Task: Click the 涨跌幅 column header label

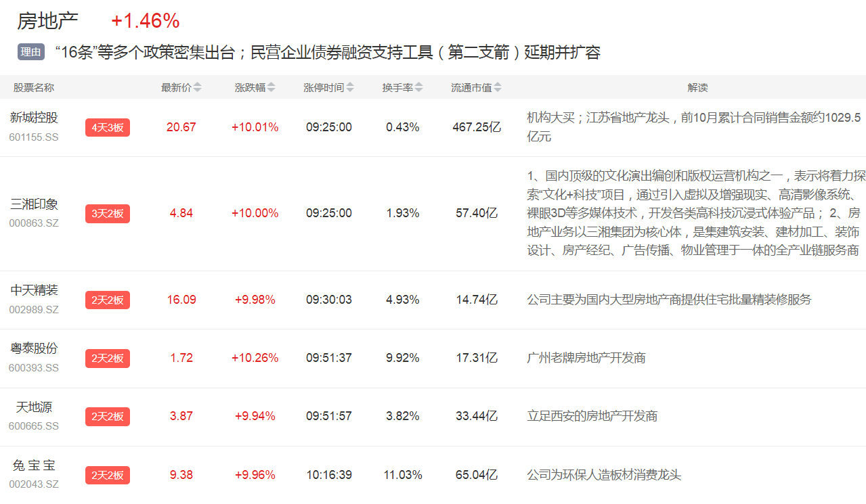Action: [250, 87]
